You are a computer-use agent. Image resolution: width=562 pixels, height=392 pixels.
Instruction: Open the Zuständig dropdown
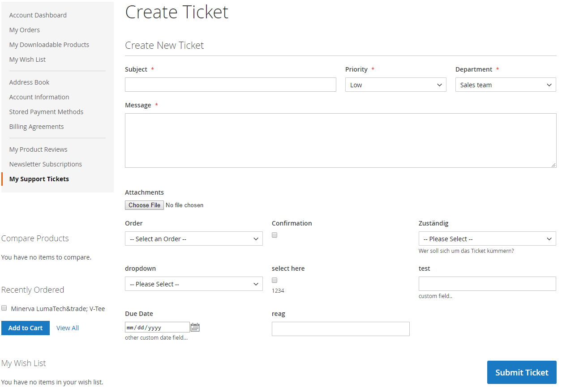point(487,239)
